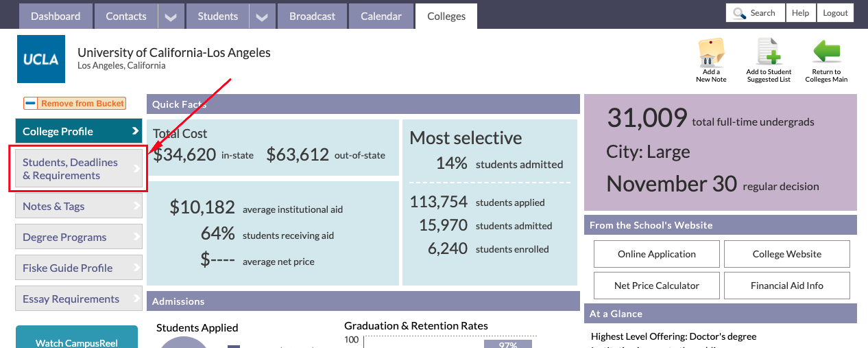This screenshot has width=868, height=348.
Task: Go to the Dashboard tab
Action: [x=56, y=16]
